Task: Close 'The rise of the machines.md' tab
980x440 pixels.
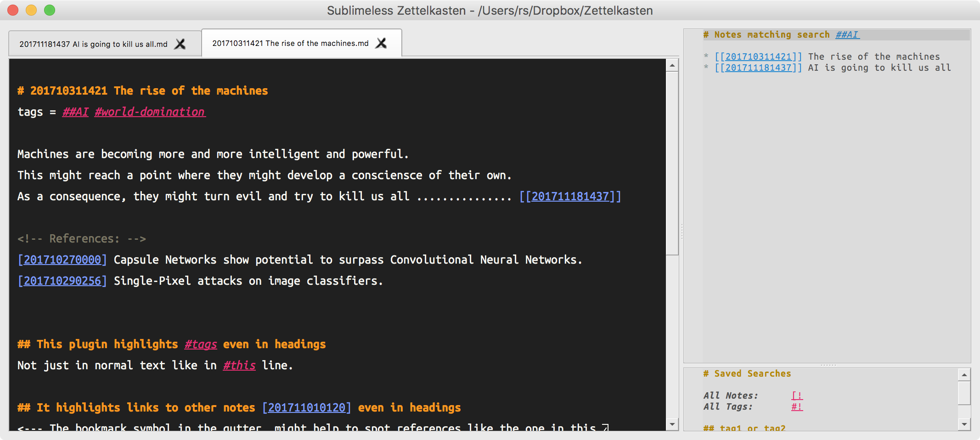Action: click(x=381, y=43)
